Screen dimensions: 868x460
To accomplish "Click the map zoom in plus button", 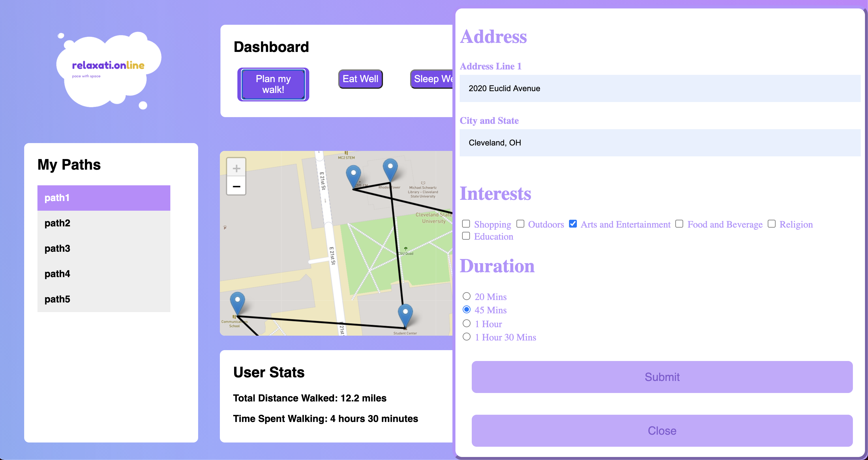I will (x=236, y=168).
